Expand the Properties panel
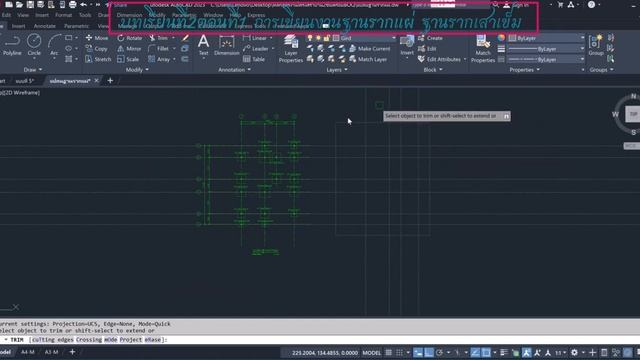The image size is (640, 360). 524,70
